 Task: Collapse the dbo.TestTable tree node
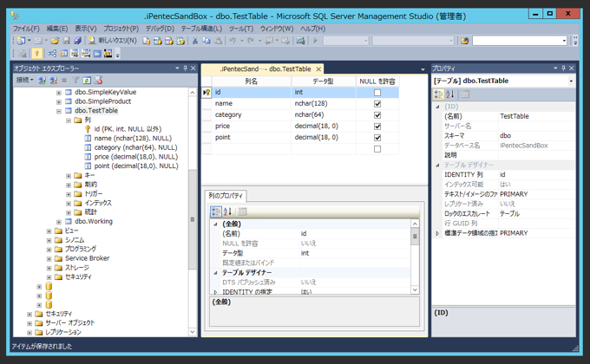pos(59,111)
